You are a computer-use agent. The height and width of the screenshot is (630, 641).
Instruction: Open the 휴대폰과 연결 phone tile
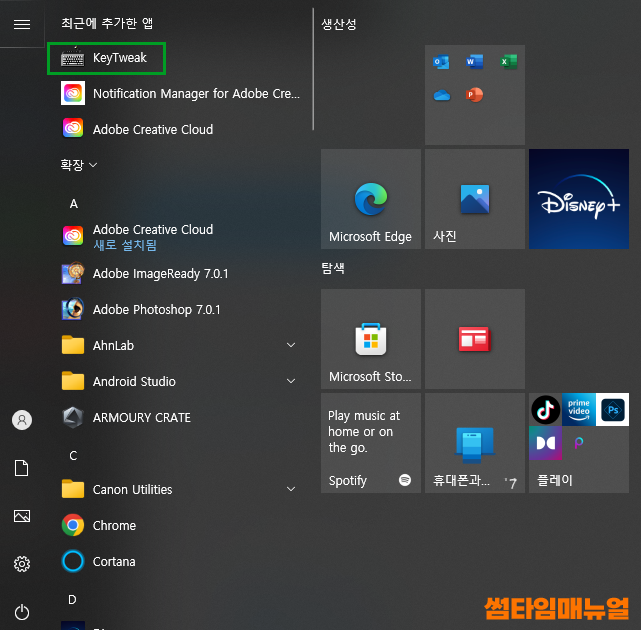(475, 443)
